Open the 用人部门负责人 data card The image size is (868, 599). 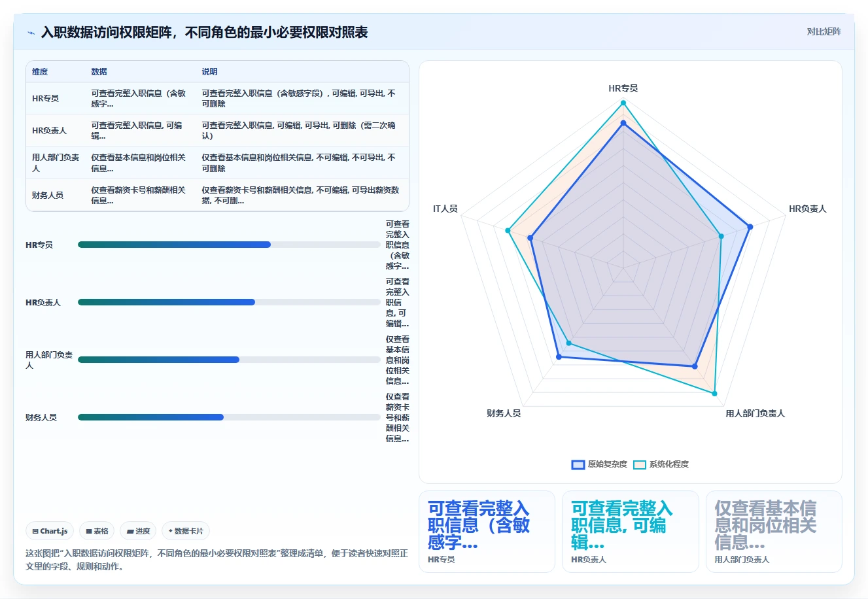[x=774, y=532]
